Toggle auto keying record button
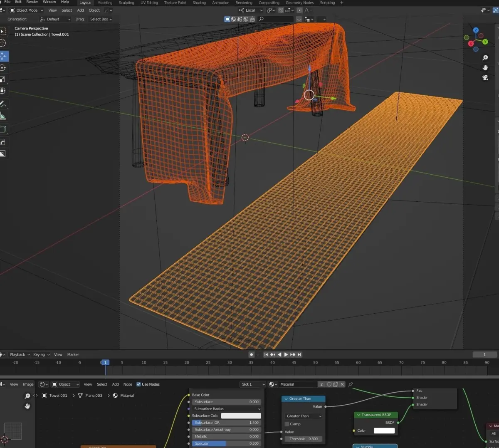This screenshot has width=499, height=448. [251, 354]
